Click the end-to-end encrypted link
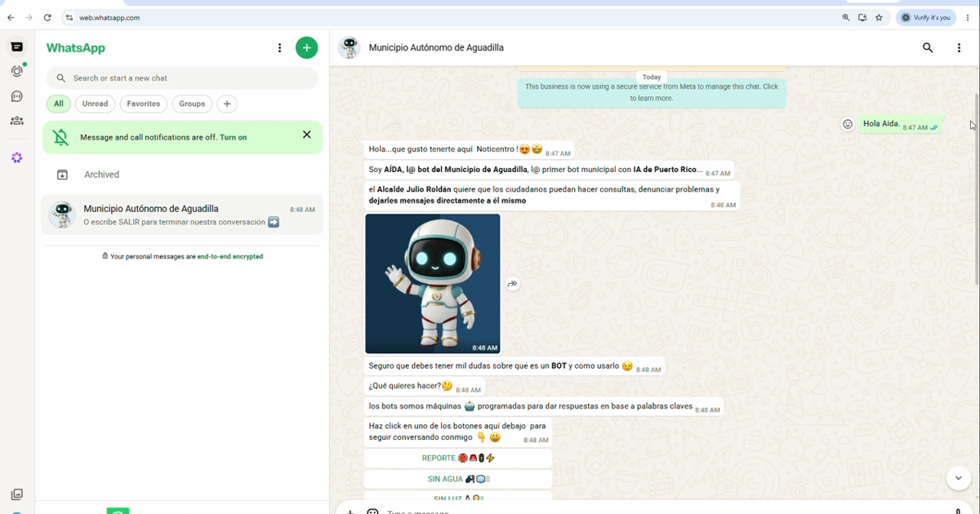980x514 pixels. [x=229, y=256]
